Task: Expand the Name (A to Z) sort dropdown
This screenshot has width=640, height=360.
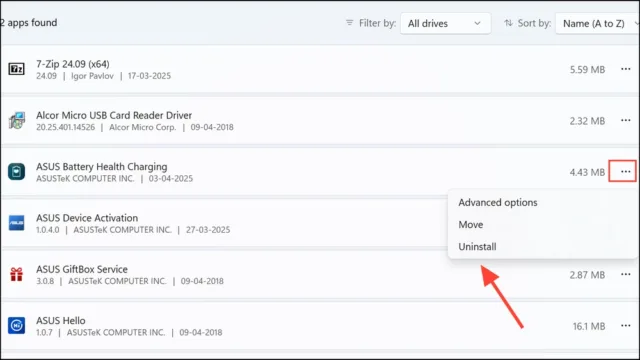Action: [598, 23]
